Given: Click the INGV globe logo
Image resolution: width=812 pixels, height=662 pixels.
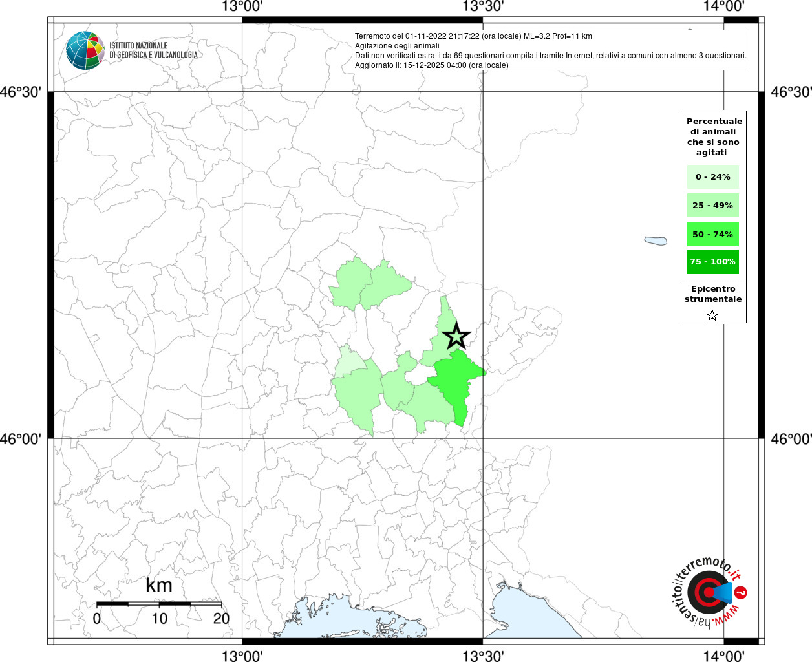Looking at the screenshot, I should tap(85, 50).
